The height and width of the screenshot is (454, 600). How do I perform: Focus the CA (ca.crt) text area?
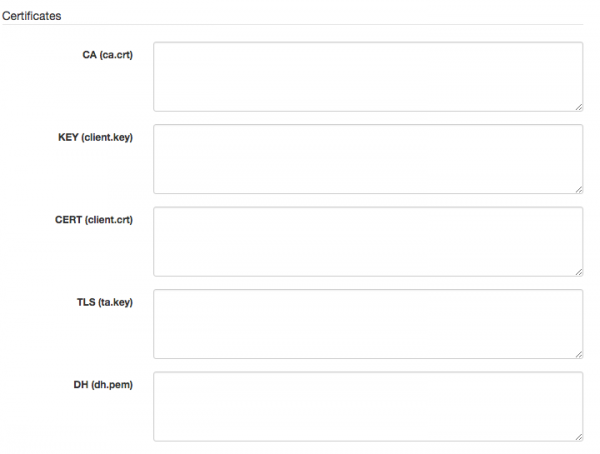coord(368,77)
